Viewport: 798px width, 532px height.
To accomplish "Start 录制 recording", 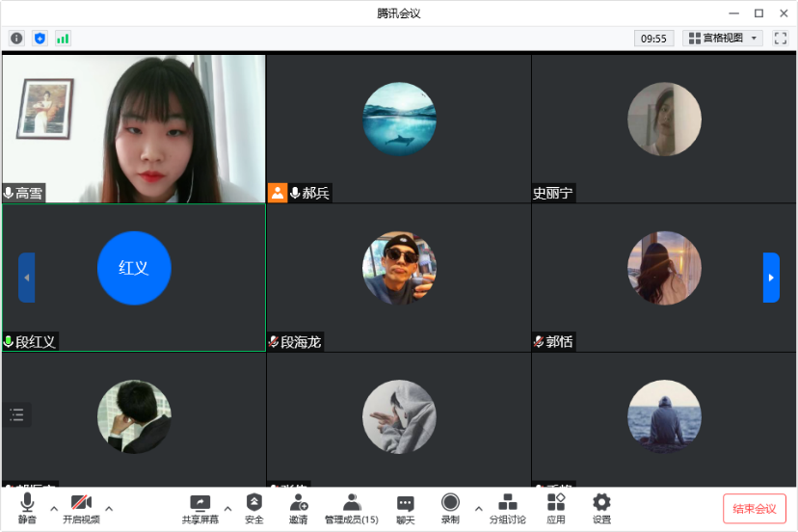I will click(x=450, y=508).
